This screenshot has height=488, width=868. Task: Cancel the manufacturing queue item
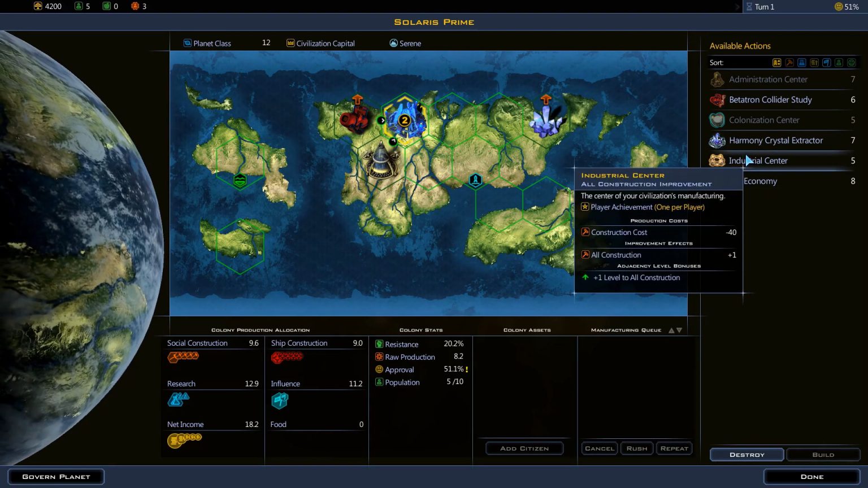600,448
